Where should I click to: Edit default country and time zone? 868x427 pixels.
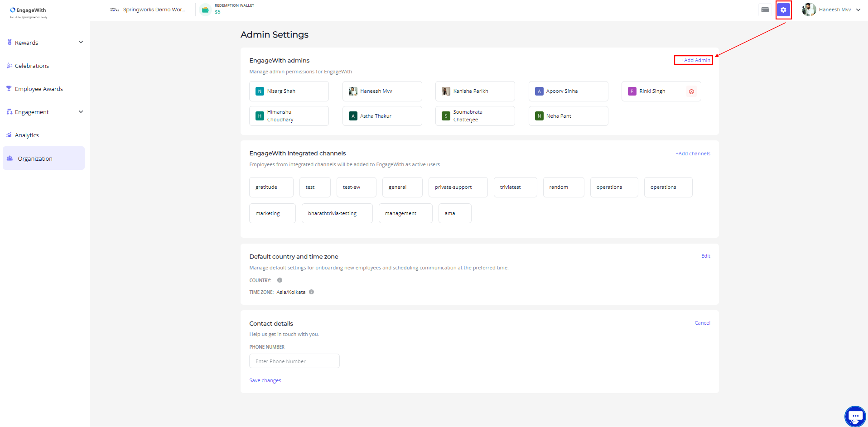point(705,256)
